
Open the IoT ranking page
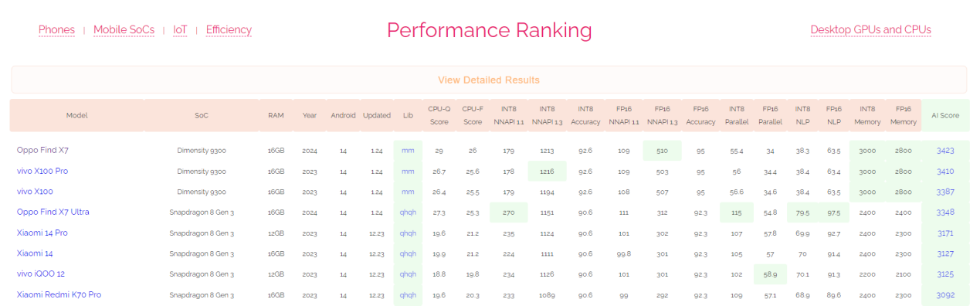click(x=180, y=30)
